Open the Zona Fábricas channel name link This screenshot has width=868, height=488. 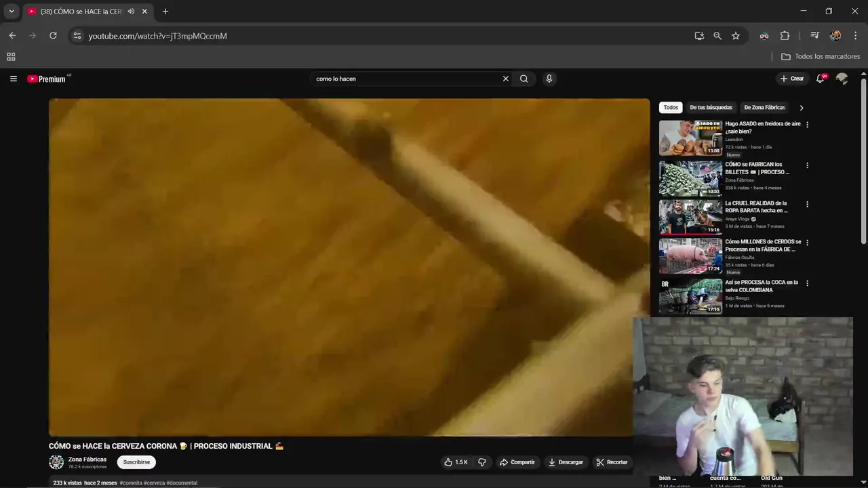(x=87, y=460)
